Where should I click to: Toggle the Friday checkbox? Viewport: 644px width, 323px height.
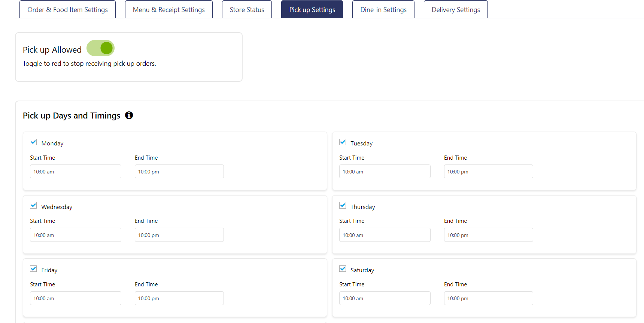point(33,269)
